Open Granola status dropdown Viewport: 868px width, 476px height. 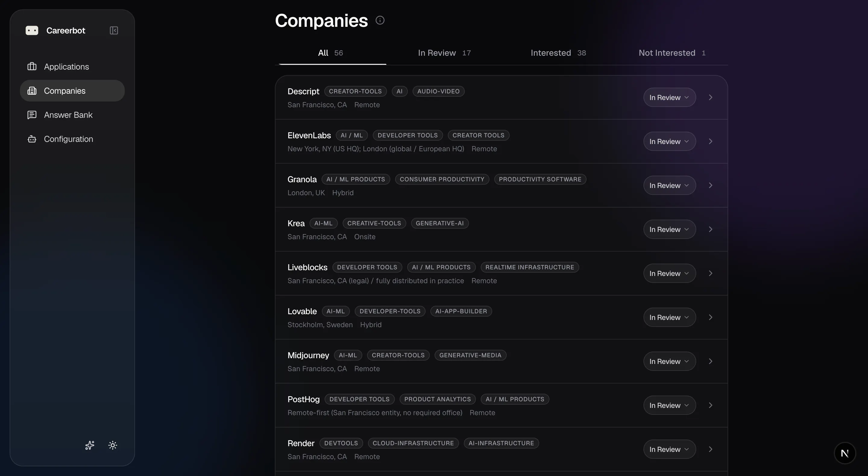coord(669,185)
